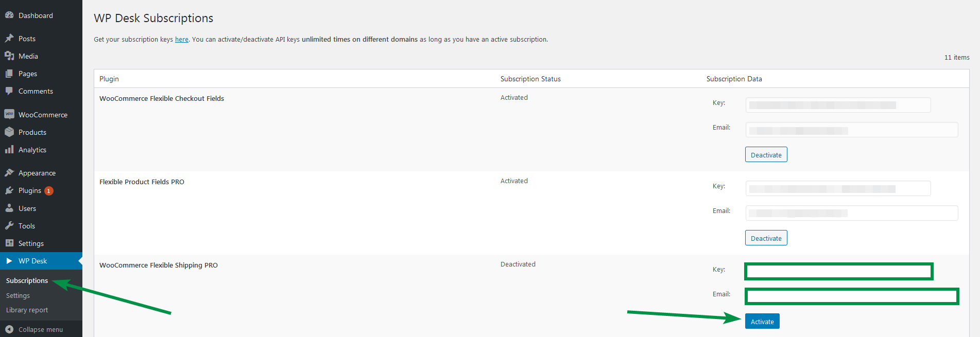The image size is (980, 337).
Task: Click the Posts pin icon
Action: coord(9,38)
